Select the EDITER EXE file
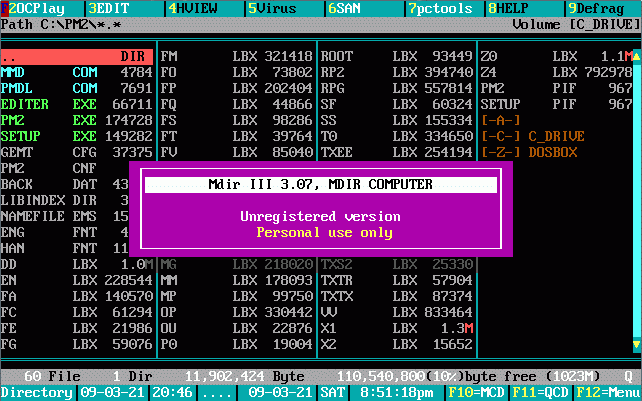642x401 pixels. tap(77, 104)
